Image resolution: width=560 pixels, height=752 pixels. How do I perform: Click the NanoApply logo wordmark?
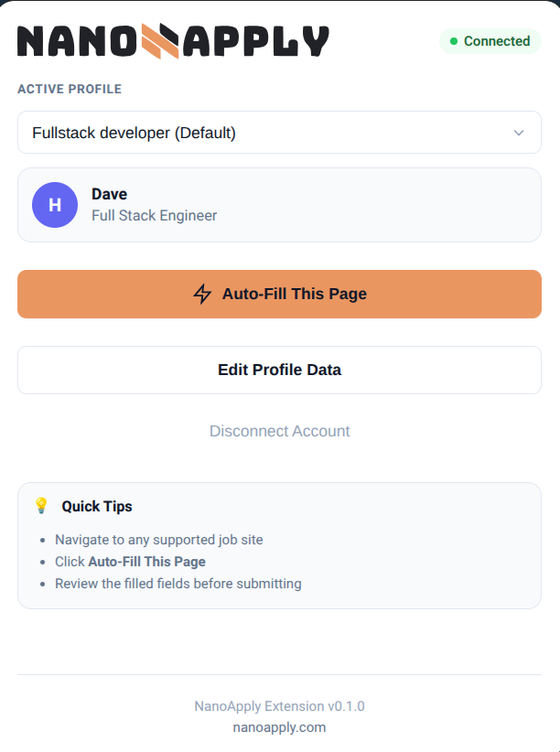[x=173, y=41]
